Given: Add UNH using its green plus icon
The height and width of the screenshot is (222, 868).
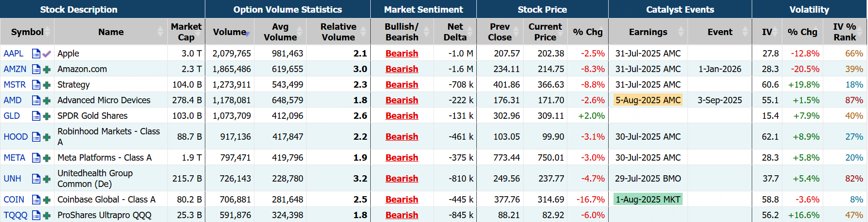Looking at the screenshot, I should pyautogui.click(x=47, y=179).
